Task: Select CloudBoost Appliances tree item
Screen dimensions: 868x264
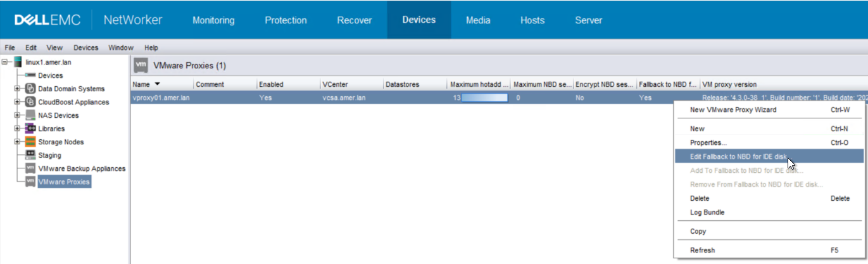Action: coord(73,102)
